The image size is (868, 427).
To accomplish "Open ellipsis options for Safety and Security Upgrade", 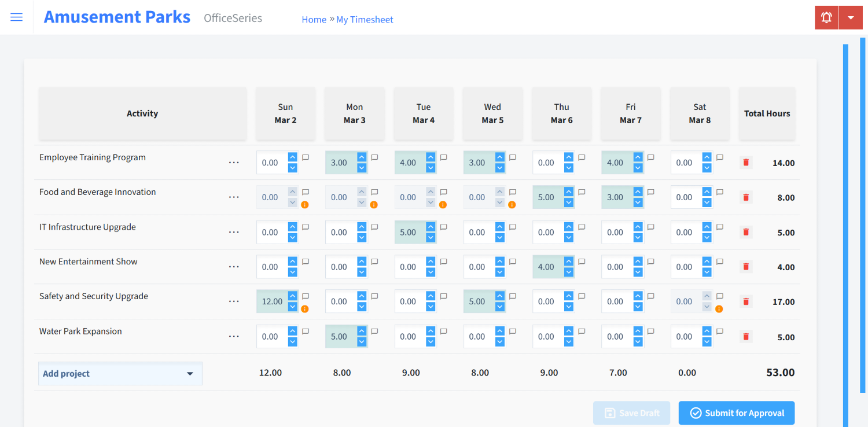I will pyautogui.click(x=234, y=301).
